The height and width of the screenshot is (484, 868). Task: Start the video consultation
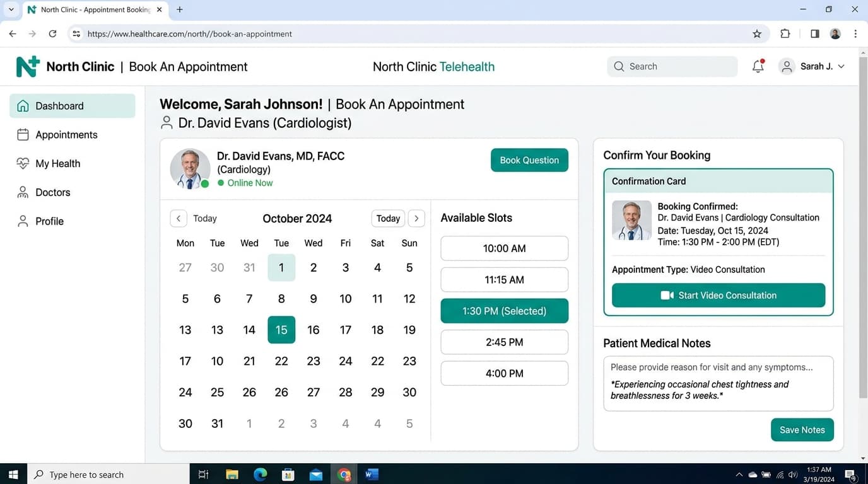(718, 296)
